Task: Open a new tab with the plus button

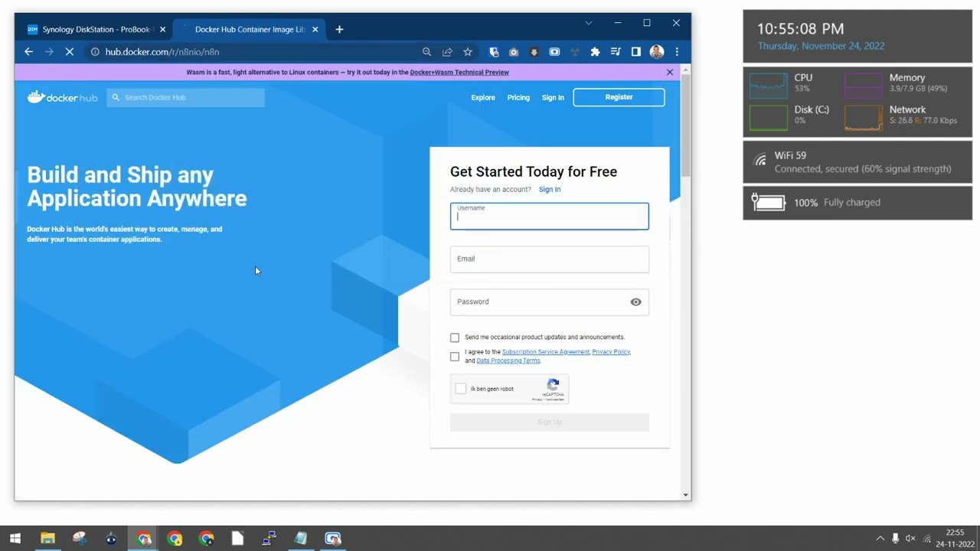Action: pos(339,29)
